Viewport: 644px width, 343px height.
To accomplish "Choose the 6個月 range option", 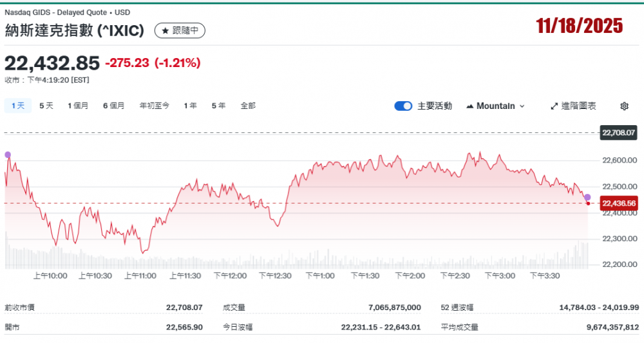I will pyautogui.click(x=114, y=106).
